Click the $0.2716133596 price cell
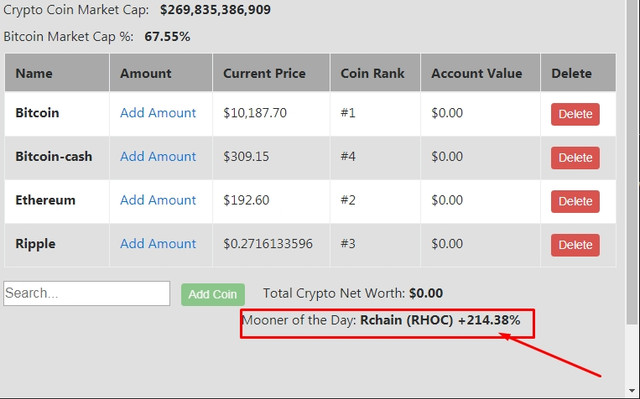The width and height of the screenshot is (640, 399). coord(271,245)
